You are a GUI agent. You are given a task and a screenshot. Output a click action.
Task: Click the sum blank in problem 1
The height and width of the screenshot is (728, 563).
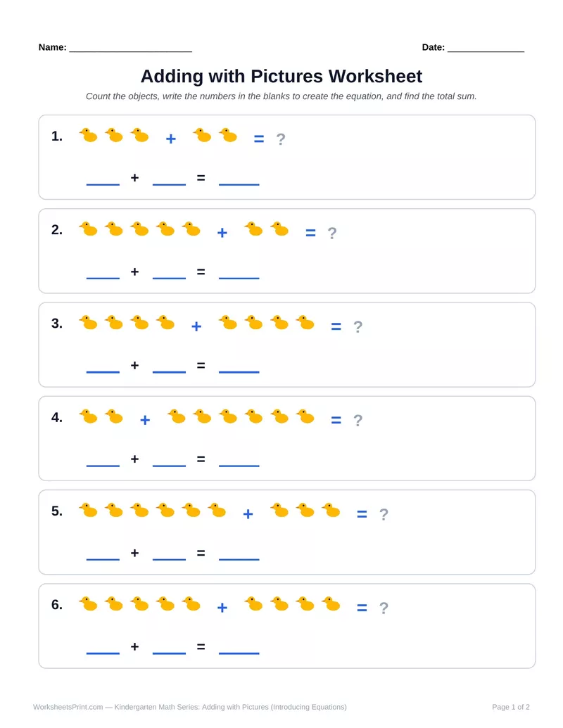[x=239, y=184]
